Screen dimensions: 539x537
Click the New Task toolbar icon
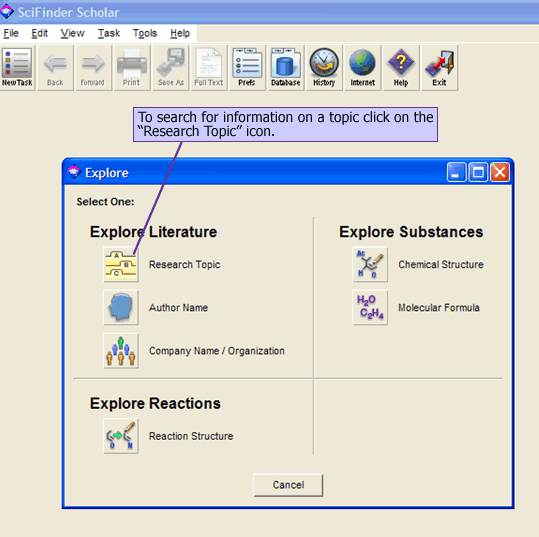(x=17, y=68)
